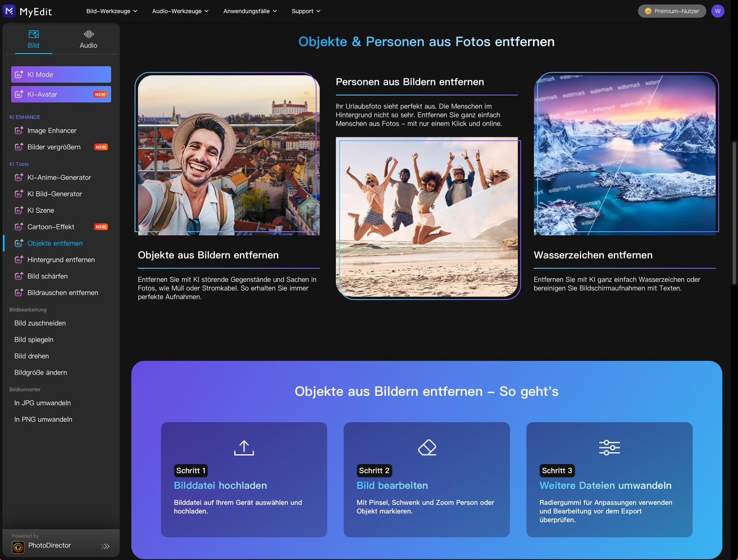738x560 pixels.
Task: Open the KI-Avatar button
Action: coord(61,94)
